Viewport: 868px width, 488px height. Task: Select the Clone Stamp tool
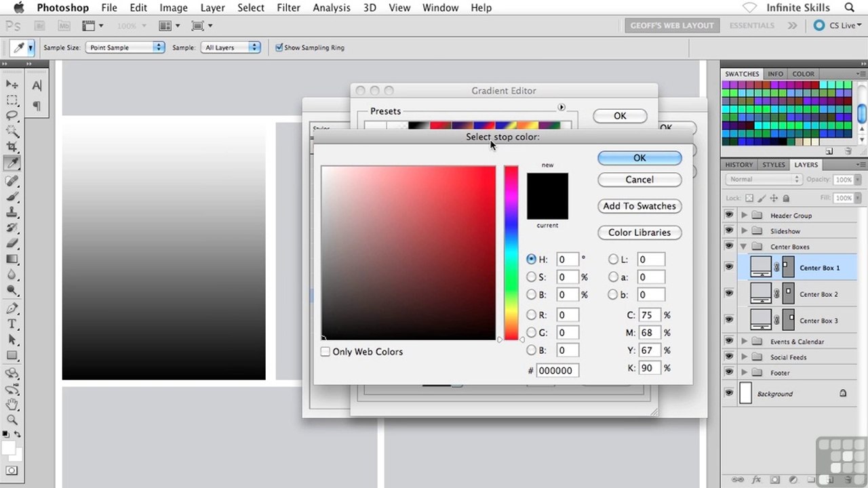tap(12, 212)
